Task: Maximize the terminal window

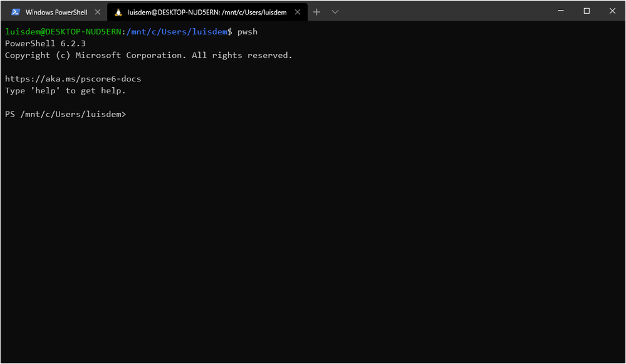Action: 587,11
